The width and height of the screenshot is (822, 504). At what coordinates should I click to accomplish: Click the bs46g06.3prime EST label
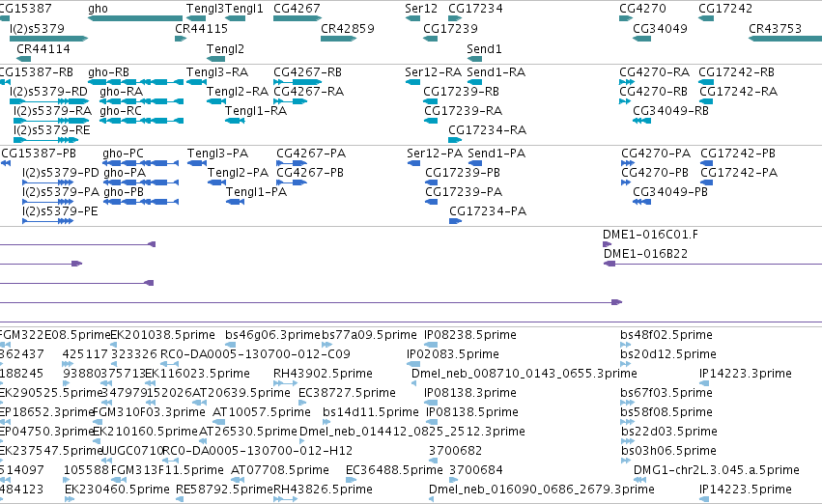[272, 335]
